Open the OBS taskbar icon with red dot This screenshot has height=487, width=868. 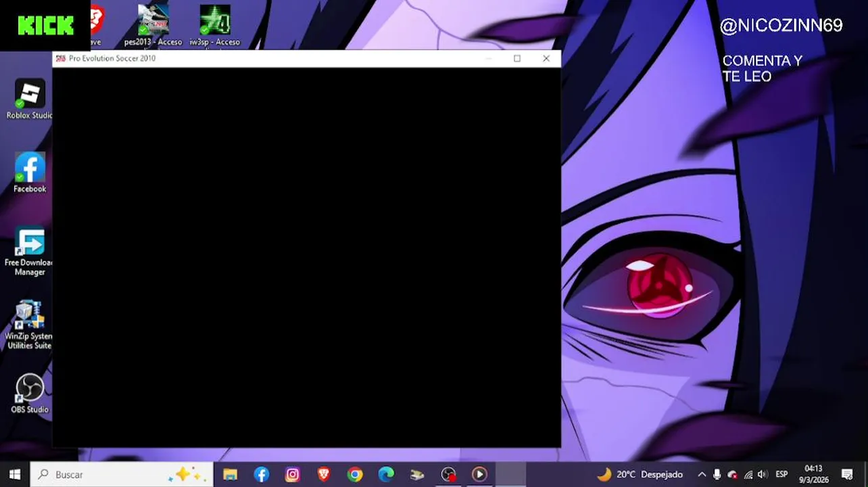(448, 475)
